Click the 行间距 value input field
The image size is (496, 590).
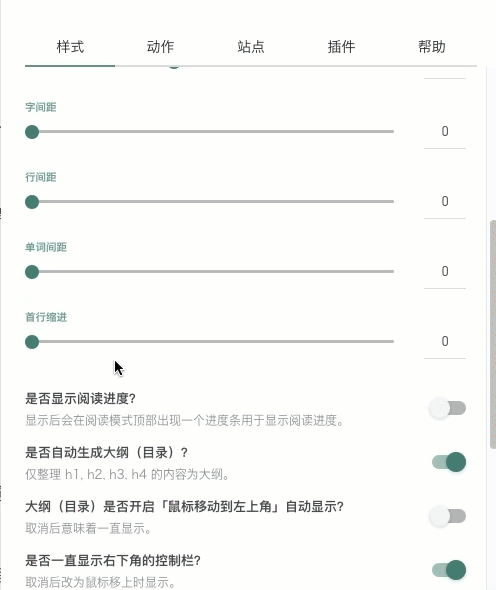(445, 201)
